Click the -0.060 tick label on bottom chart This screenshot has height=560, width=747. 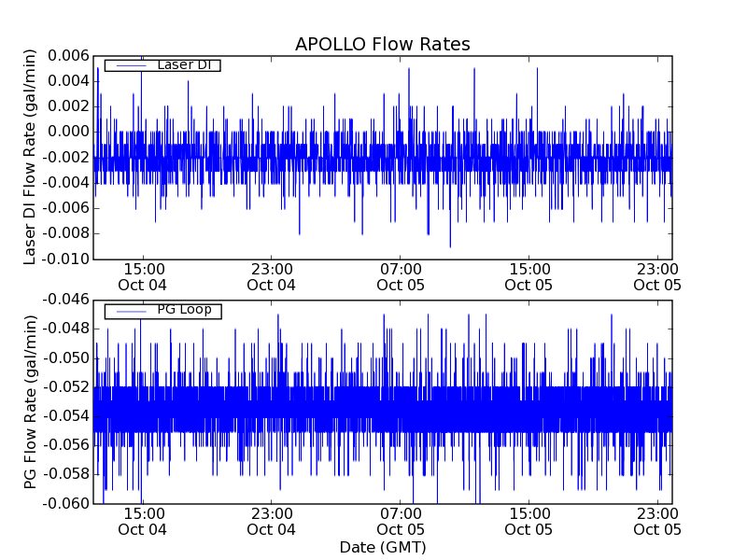(65, 503)
